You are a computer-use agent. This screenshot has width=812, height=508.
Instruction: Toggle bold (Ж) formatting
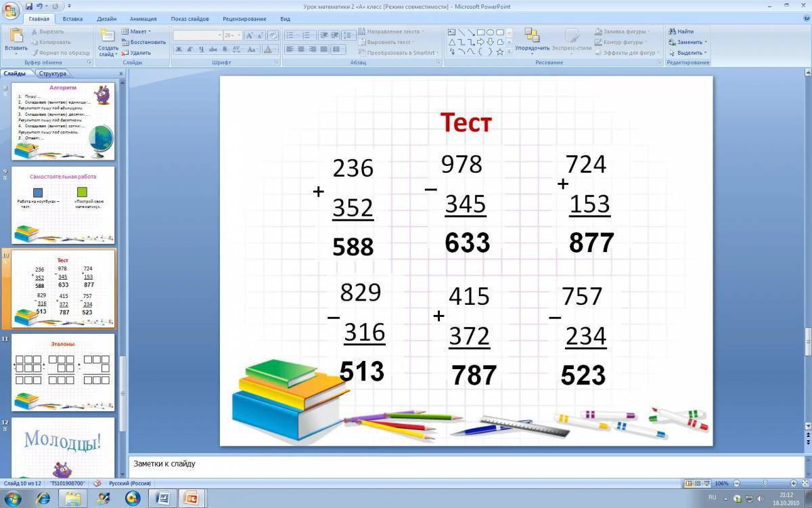tap(179, 49)
